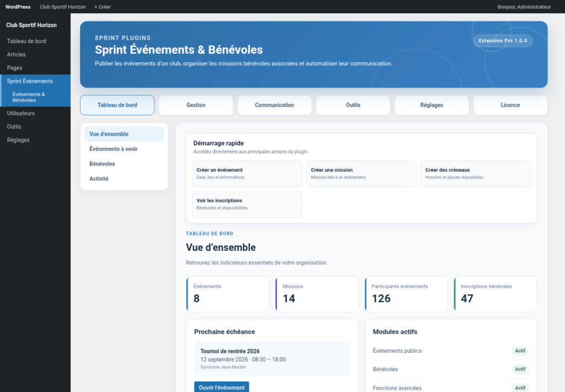The image size is (565, 392).
Task: Click the Démarrage rapide heading
Action: 218,143
